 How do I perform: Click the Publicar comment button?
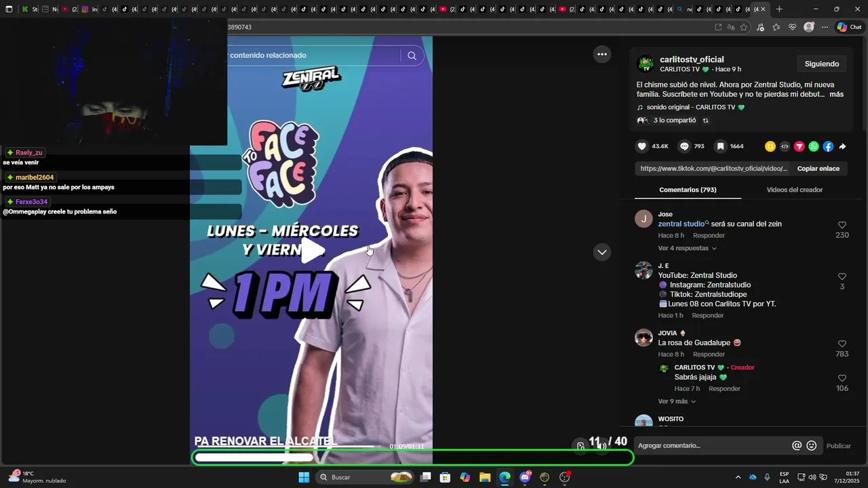tap(838, 445)
